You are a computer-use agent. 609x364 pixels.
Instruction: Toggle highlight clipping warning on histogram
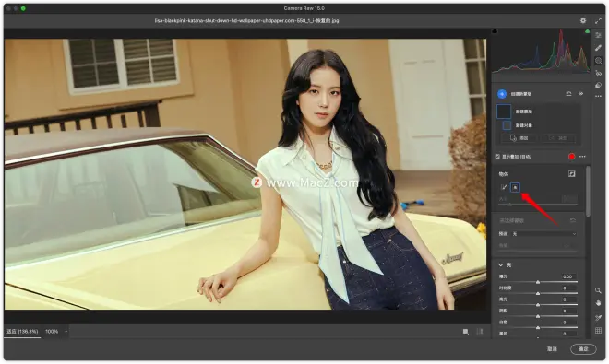587,31
